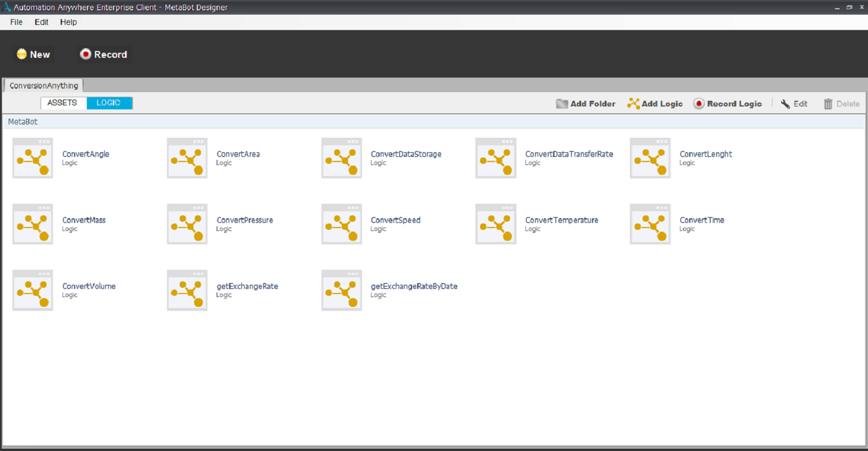
Task: Minimize the MetaBot Designer window
Action: pos(837,8)
